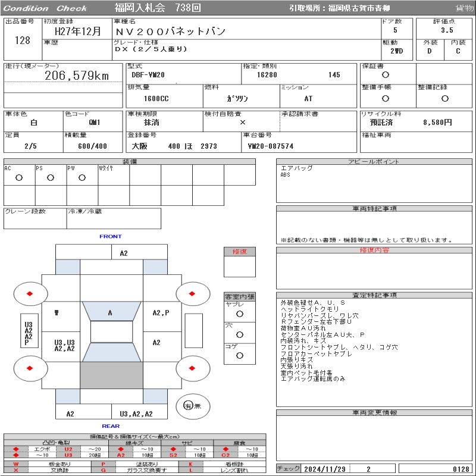
Task: Click the interior grade C
Action: pos(458,51)
